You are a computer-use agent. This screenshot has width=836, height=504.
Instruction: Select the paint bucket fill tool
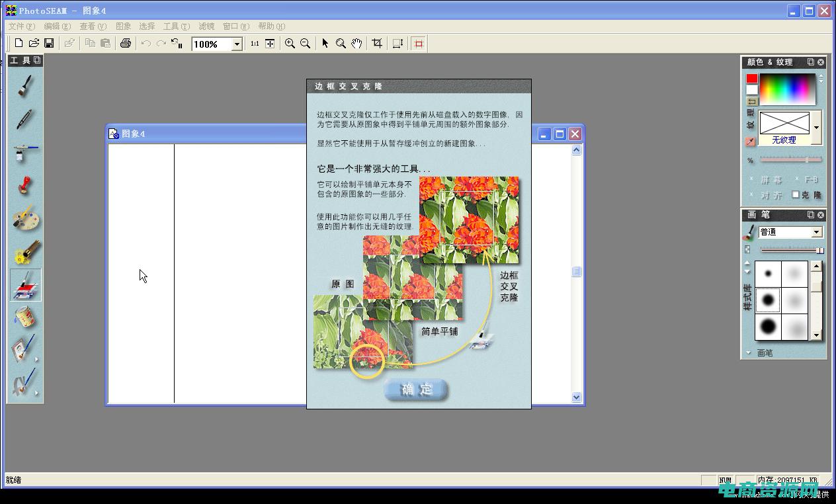pos(25,318)
